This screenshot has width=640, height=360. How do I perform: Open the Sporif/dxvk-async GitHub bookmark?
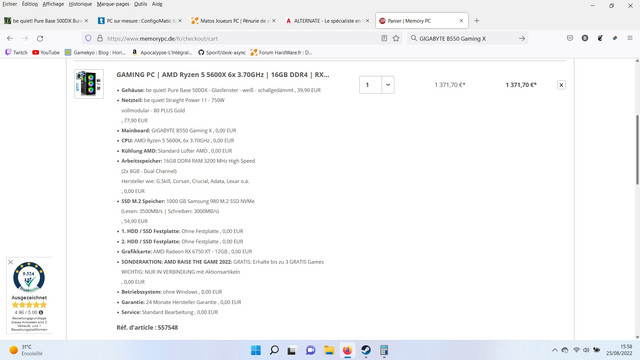point(222,52)
